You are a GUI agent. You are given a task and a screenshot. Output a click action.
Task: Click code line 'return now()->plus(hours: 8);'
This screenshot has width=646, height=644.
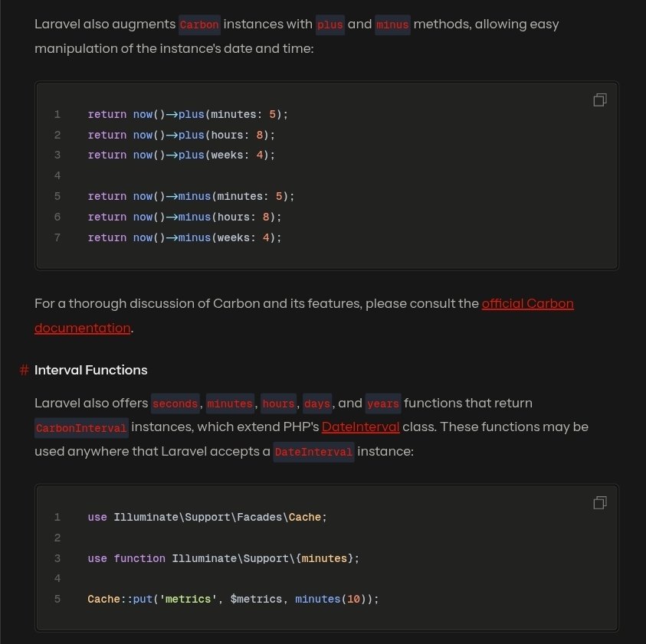pyautogui.click(x=182, y=135)
